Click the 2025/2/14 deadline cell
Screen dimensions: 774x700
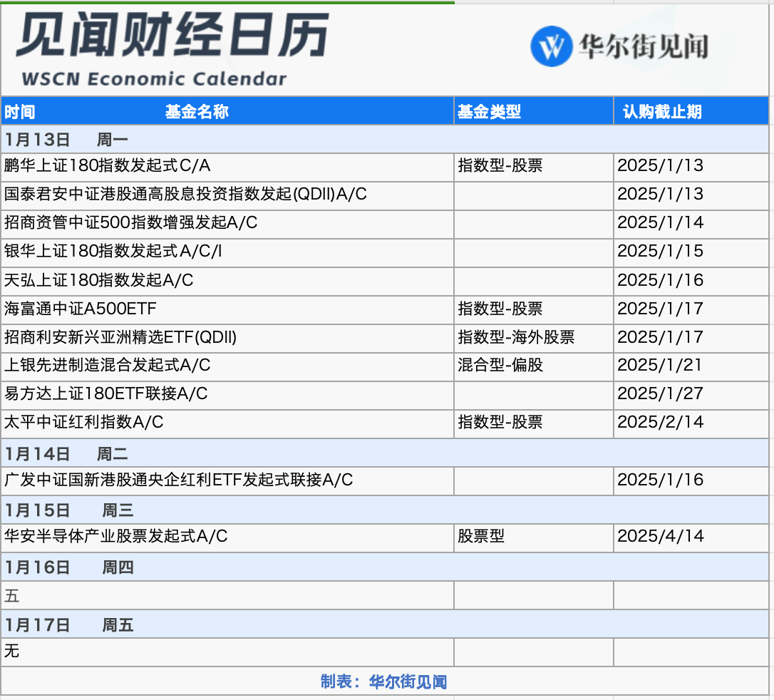point(661,423)
